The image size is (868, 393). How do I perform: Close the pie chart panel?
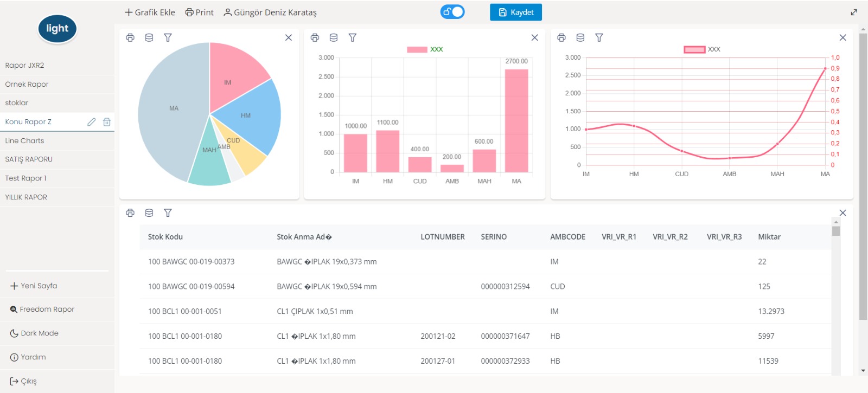tap(289, 37)
